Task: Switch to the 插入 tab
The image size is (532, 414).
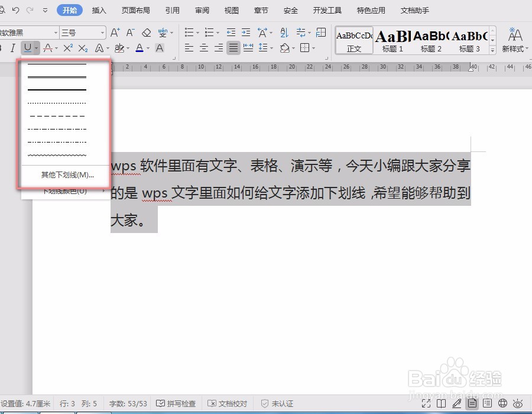Action: pos(99,11)
